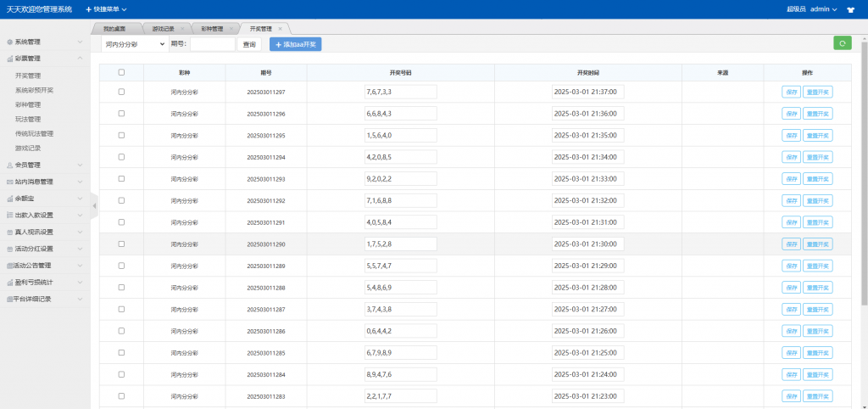Collapse the sidebar with the arrow handle

click(x=94, y=206)
